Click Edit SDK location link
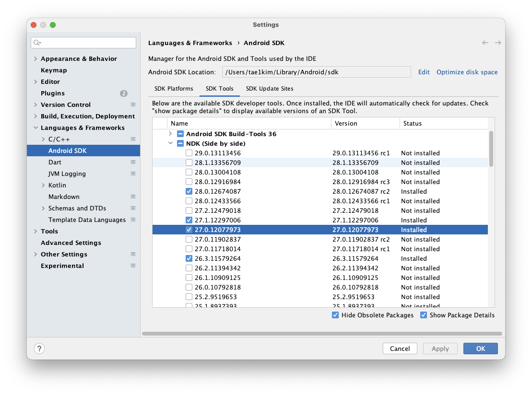The width and height of the screenshot is (532, 395). tap(424, 72)
